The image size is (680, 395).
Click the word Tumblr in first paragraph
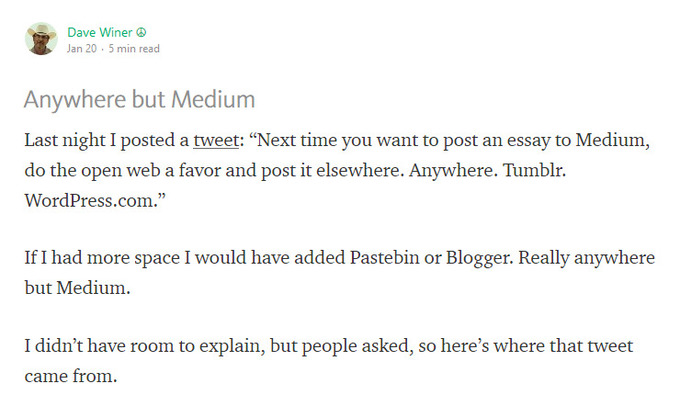pos(534,170)
